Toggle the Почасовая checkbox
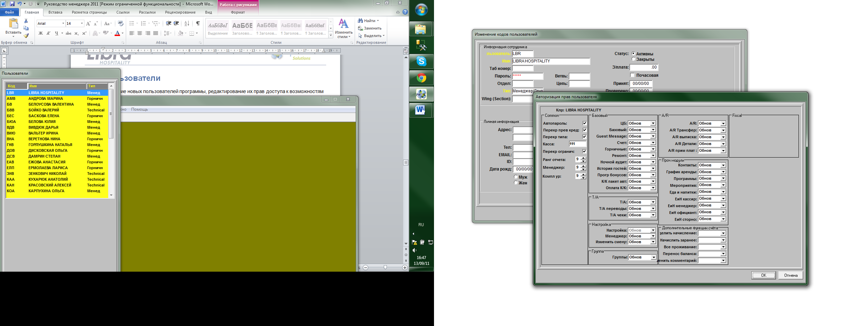 pyautogui.click(x=632, y=75)
